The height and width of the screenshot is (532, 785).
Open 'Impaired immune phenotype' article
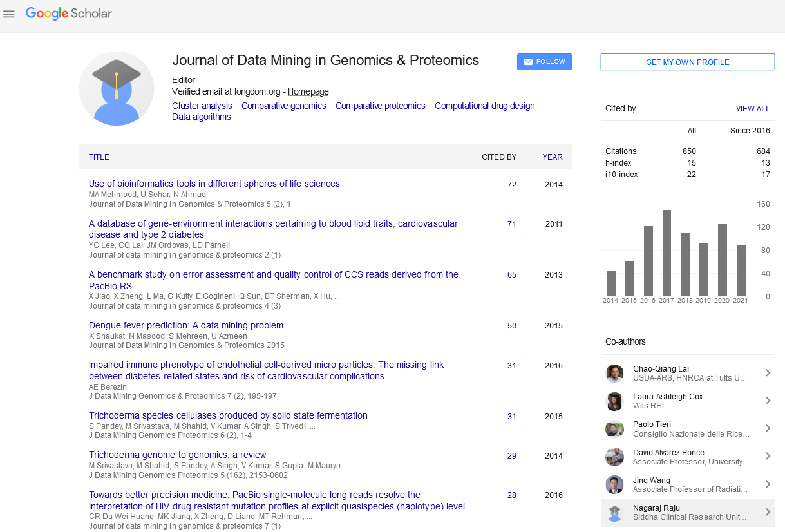pos(266,370)
